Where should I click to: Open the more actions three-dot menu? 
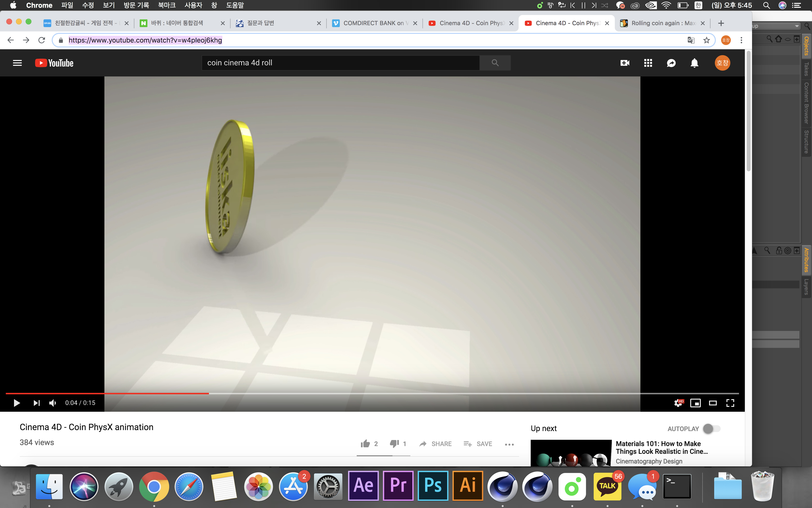(x=509, y=444)
